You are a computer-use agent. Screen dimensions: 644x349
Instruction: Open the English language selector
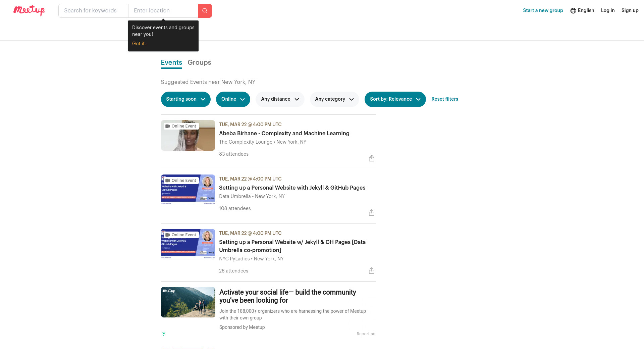(582, 11)
